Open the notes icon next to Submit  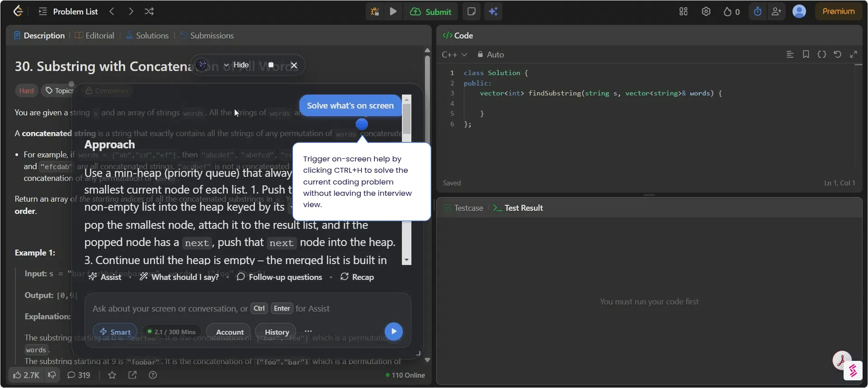click(x=471, y=12)
